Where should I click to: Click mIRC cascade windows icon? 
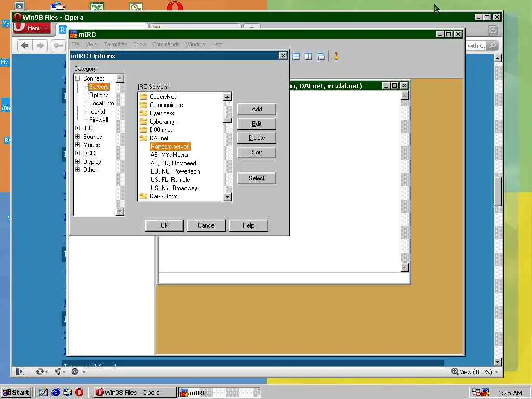pyautogui.click(x=321, y=56)
